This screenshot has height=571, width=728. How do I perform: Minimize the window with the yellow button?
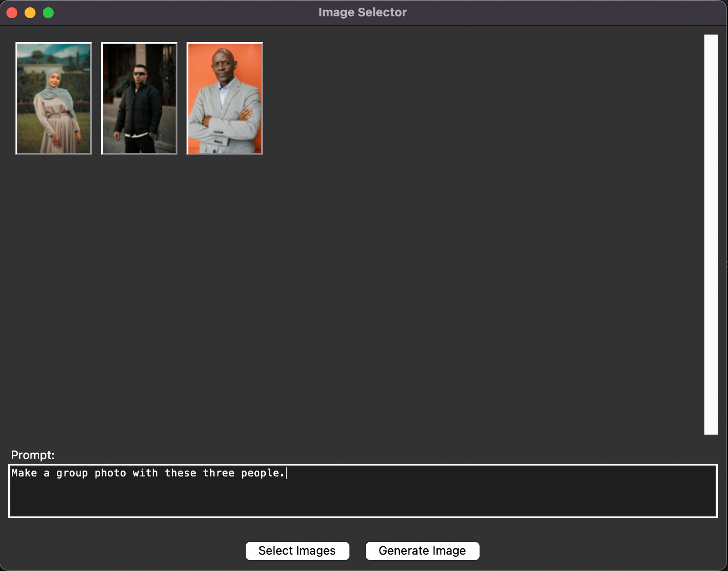[x=30, y=13]
